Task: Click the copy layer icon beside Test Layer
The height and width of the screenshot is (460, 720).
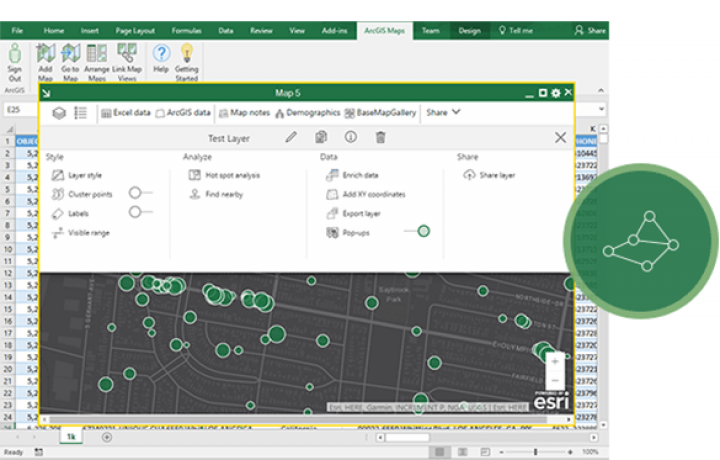Action: tap(321, 137)
